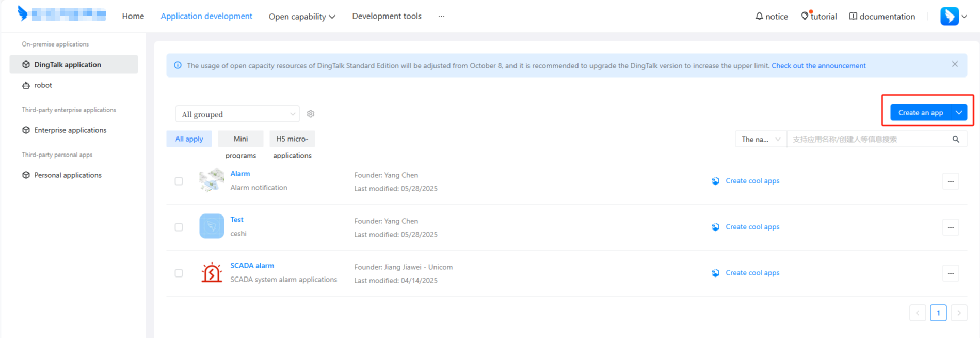980x338 pixels.
Task: Open more options for Alarm app
Action: pyautogui.click(x=951, y=181)
